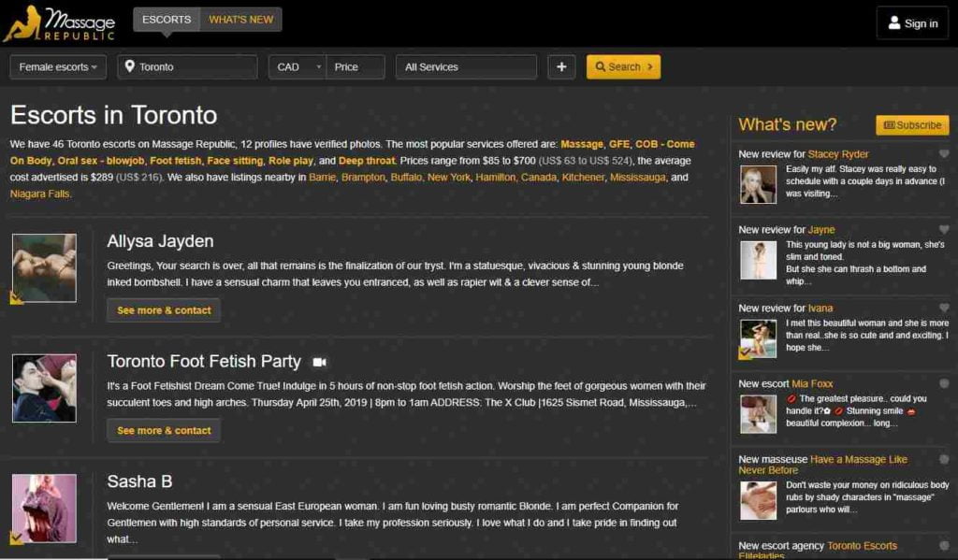Screen dimensions: 958x560
Task: Click See more & contact under Toronto Foot Fetish Party
Action: (164, 431)
